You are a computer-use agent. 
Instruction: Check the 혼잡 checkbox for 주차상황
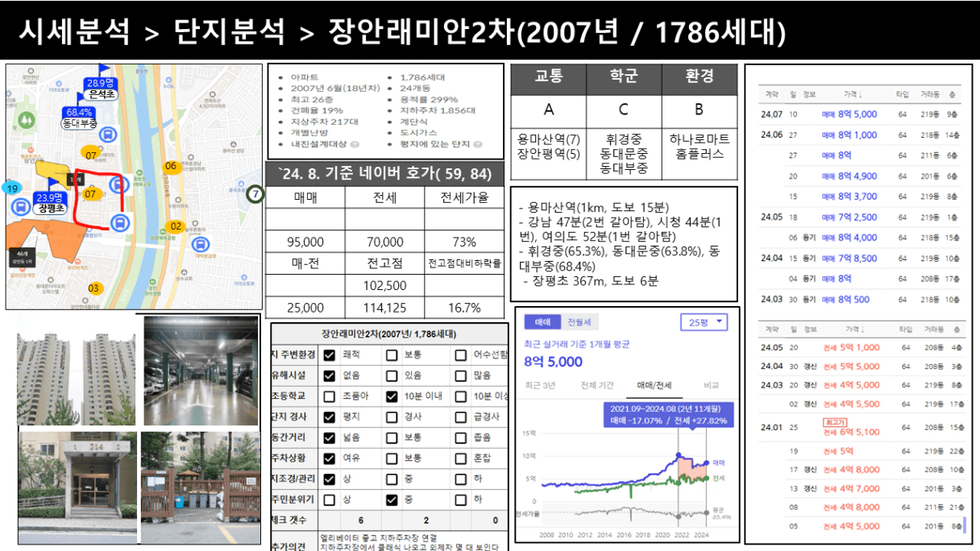coord(460,458)
